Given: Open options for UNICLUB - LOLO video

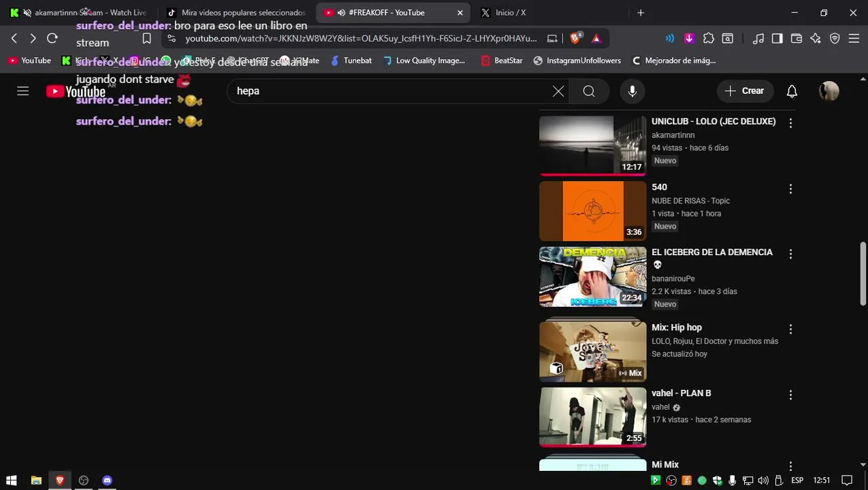Looking at the screenshot, I should pyautogui.click(x=790, y=123).
